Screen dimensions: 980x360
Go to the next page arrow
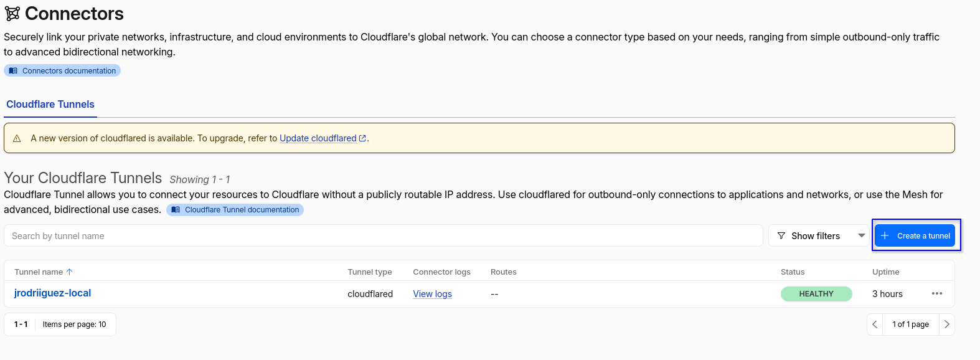click(x=946, y=324)
